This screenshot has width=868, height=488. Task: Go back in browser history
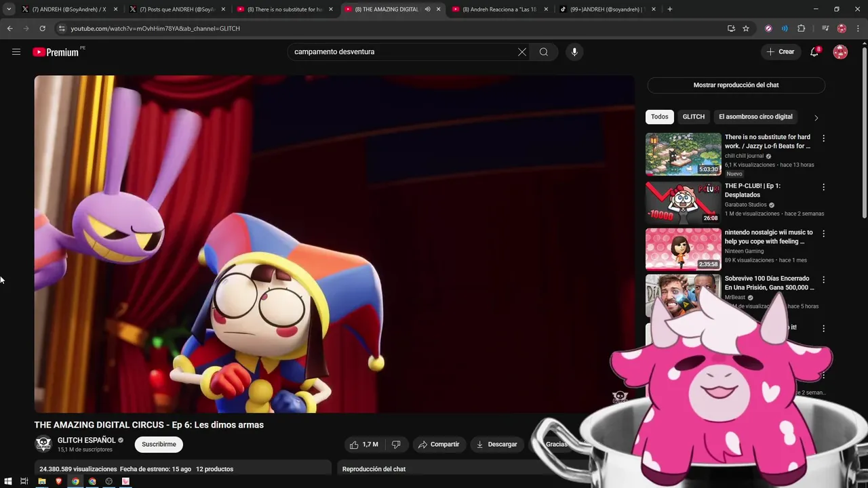tap(9, 28)
